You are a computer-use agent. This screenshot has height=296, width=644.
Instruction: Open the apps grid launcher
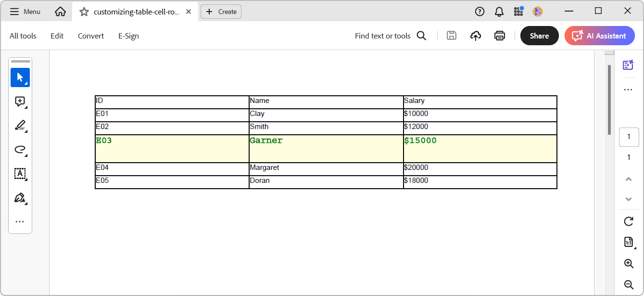518,12
